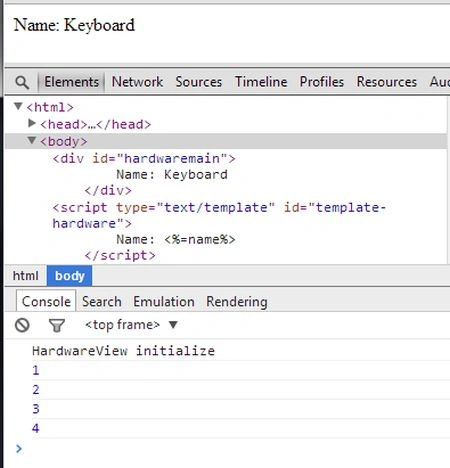Open the Sources tab
This screenshot has height=468, width=450.
coord(199,82)
